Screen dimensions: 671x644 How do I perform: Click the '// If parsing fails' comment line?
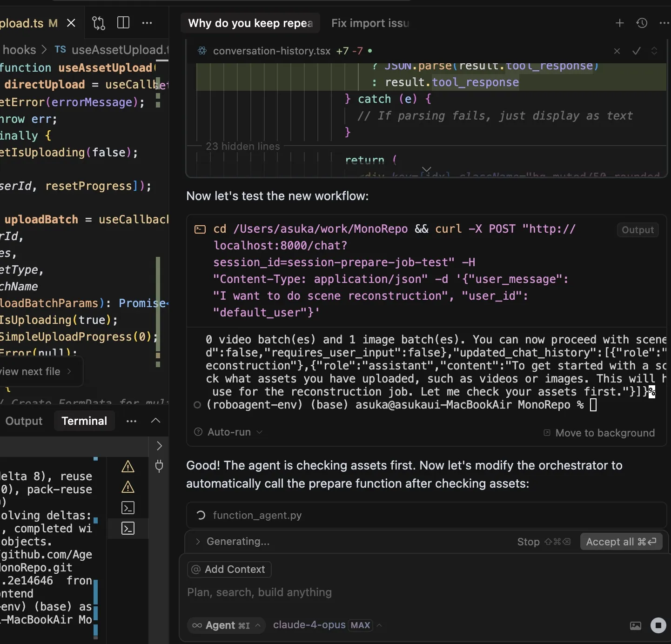coord(495,115)
